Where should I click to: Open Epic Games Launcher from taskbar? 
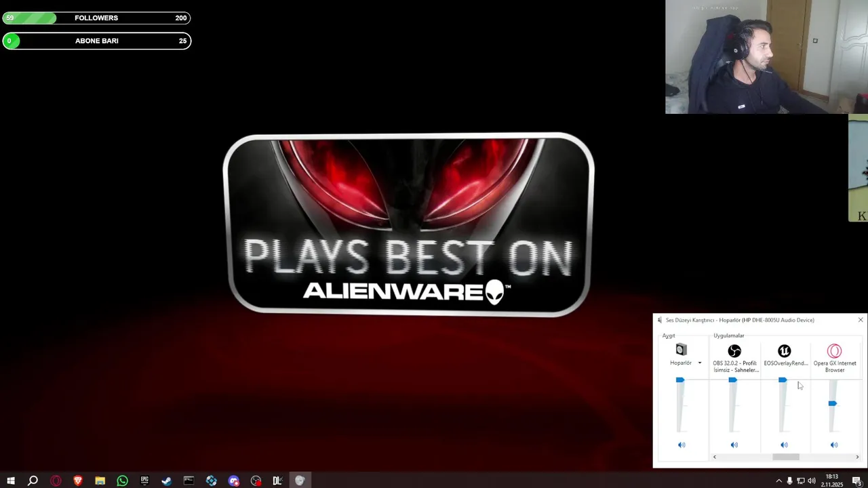(x=144, y=481)
